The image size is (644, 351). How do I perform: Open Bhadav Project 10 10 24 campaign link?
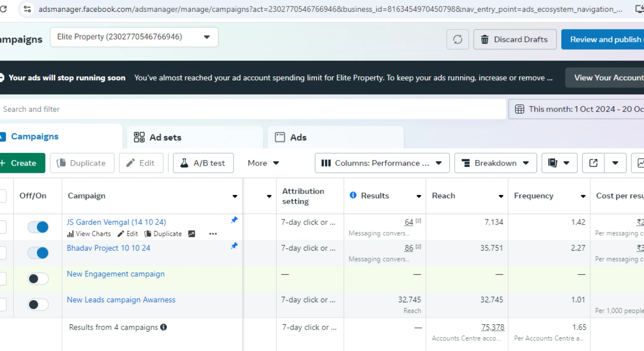pyautogui.click(x=108, y=248)
